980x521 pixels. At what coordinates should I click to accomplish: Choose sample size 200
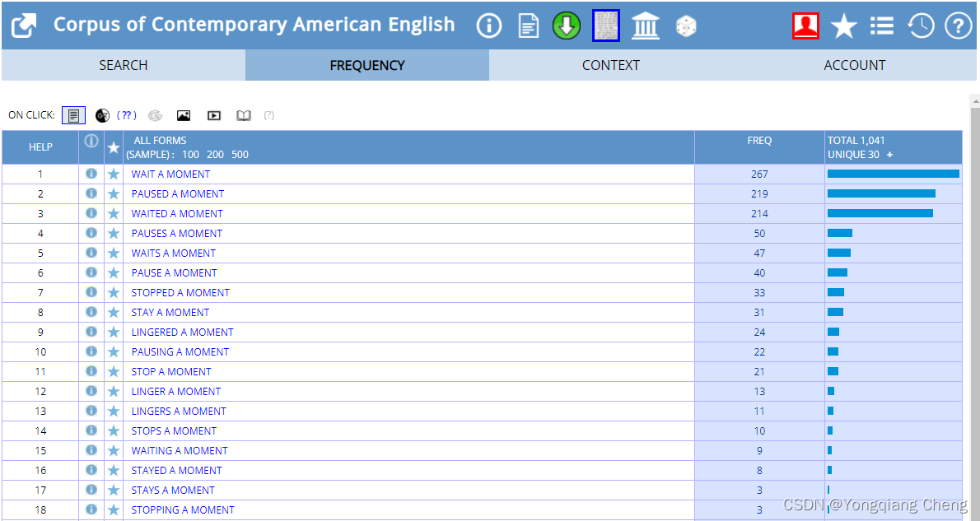click(x=215, y=154)
